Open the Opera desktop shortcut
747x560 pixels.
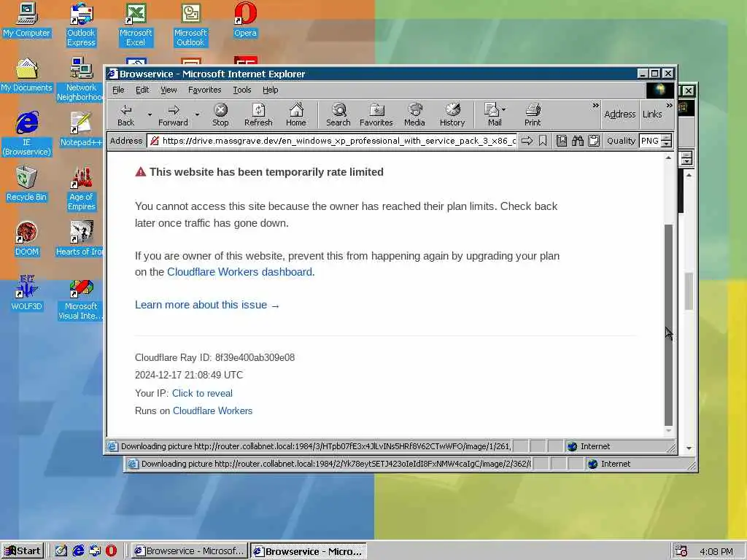point(245,20)
